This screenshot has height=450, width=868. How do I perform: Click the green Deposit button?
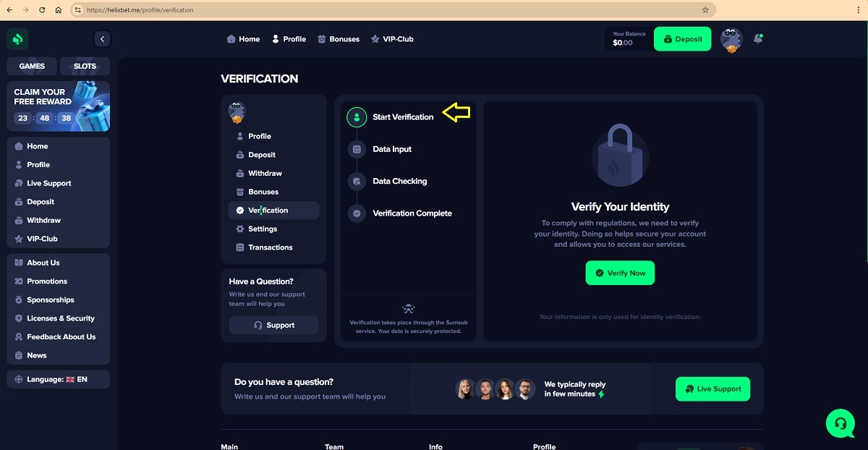[x=682, y=39]
